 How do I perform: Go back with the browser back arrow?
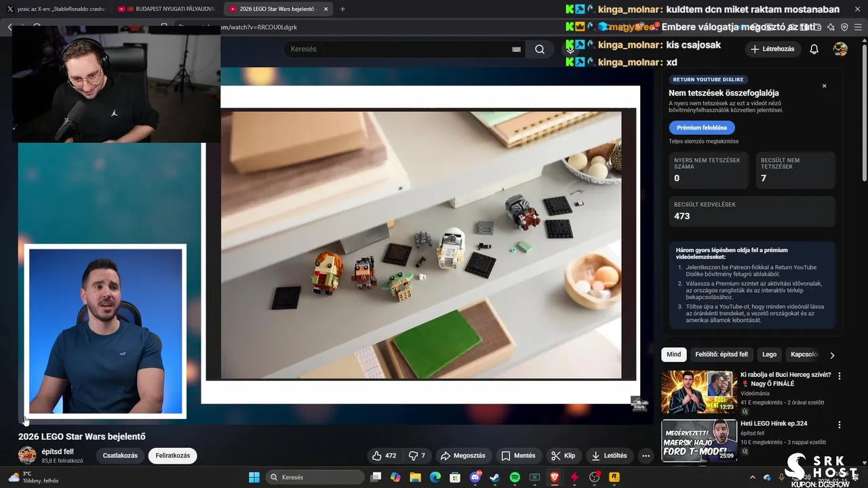(x=9, y=27)
